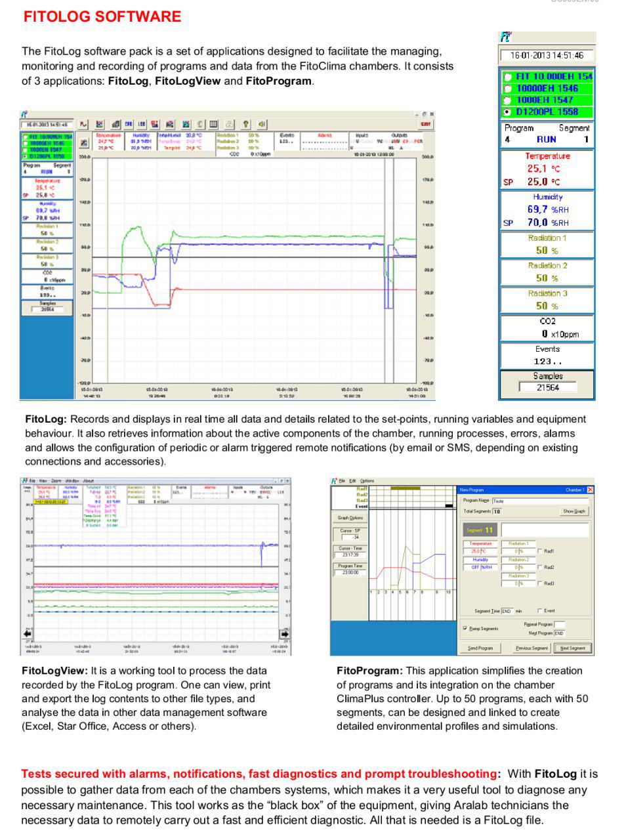
Task: Toggle the Ramp Segments checkbox
Action: point(465,628)
